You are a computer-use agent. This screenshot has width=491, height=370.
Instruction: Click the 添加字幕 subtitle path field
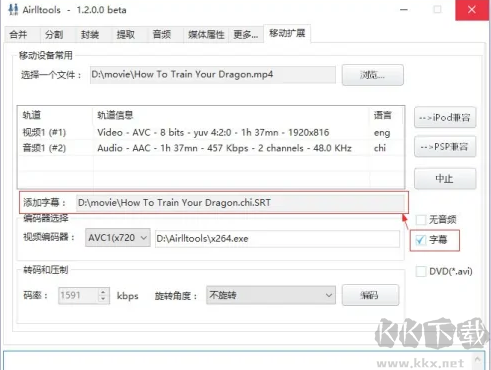240,203
